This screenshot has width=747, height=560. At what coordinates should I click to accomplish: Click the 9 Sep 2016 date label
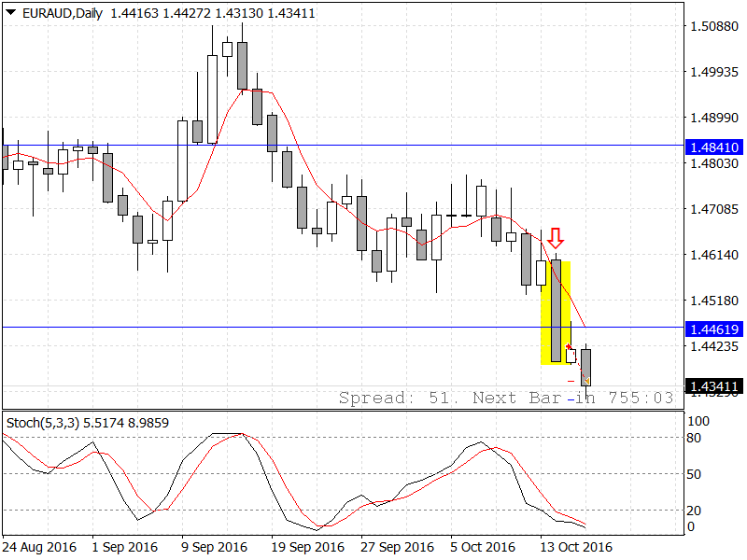coord(215,547)
